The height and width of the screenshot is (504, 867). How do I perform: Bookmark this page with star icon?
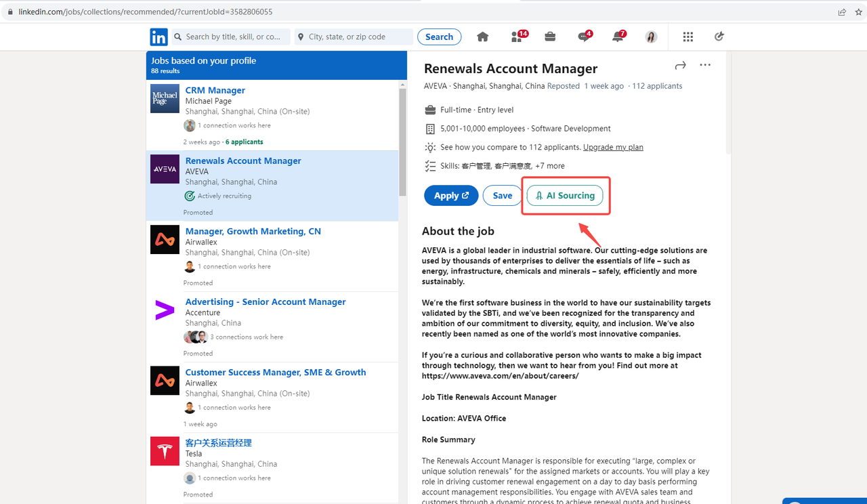(x=858, y=12)
